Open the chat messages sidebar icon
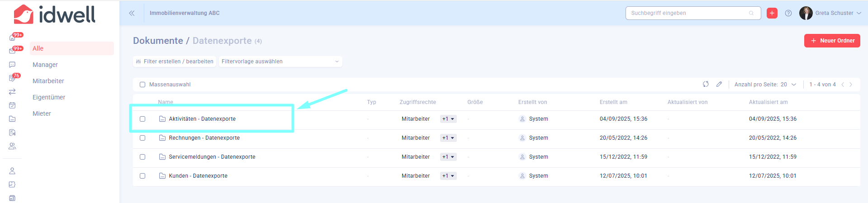 click(12, 65)
